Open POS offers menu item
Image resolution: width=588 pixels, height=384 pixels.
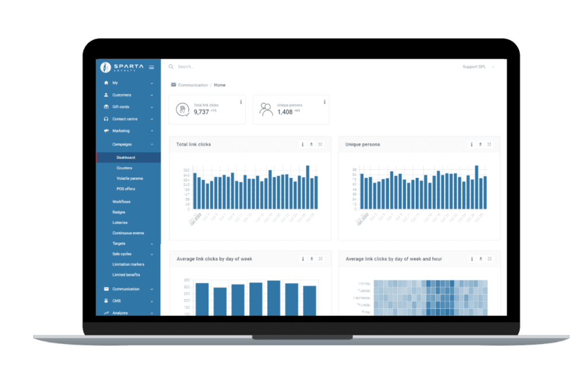click(x=126, y=189)
